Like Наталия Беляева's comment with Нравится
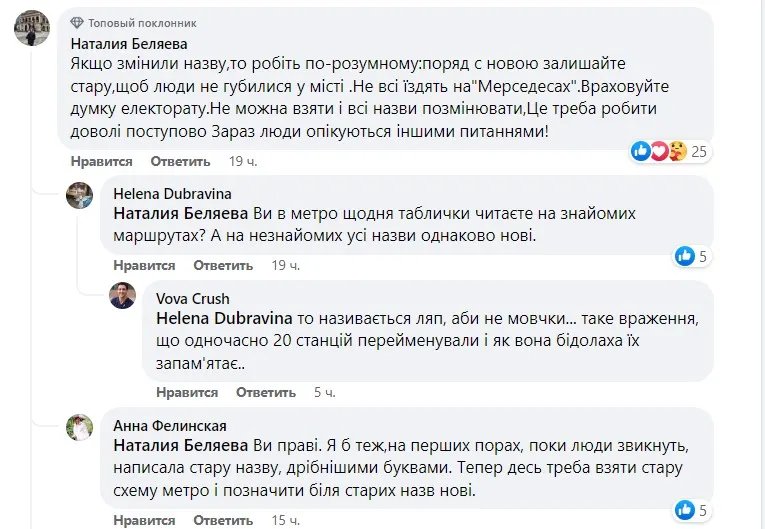The height and width of the screenshot is (529, 765). point(102,161)
